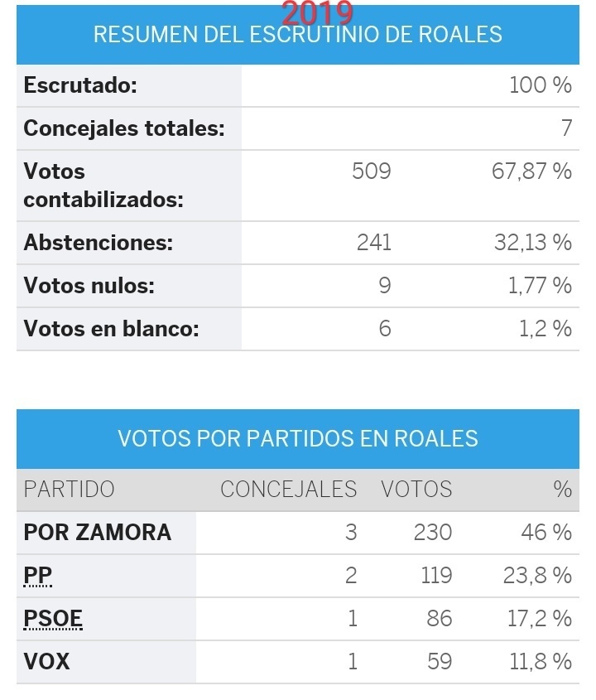Click the 67,87 % turnout value

click(x=531, y=171)
